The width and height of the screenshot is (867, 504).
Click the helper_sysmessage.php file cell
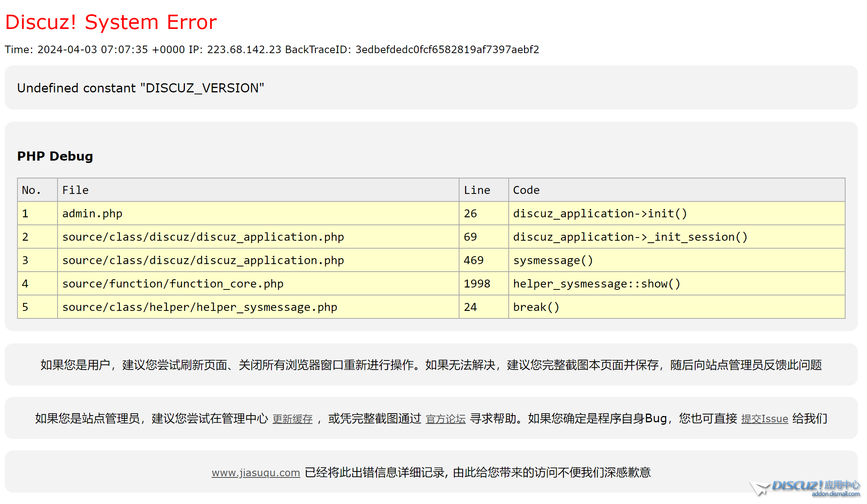200,307
